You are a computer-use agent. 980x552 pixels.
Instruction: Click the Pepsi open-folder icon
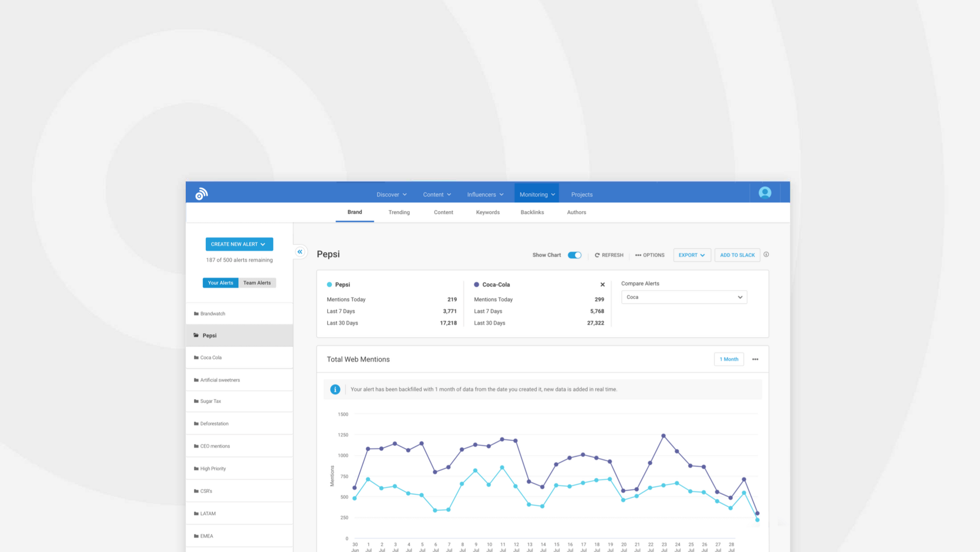click(196, 335)
